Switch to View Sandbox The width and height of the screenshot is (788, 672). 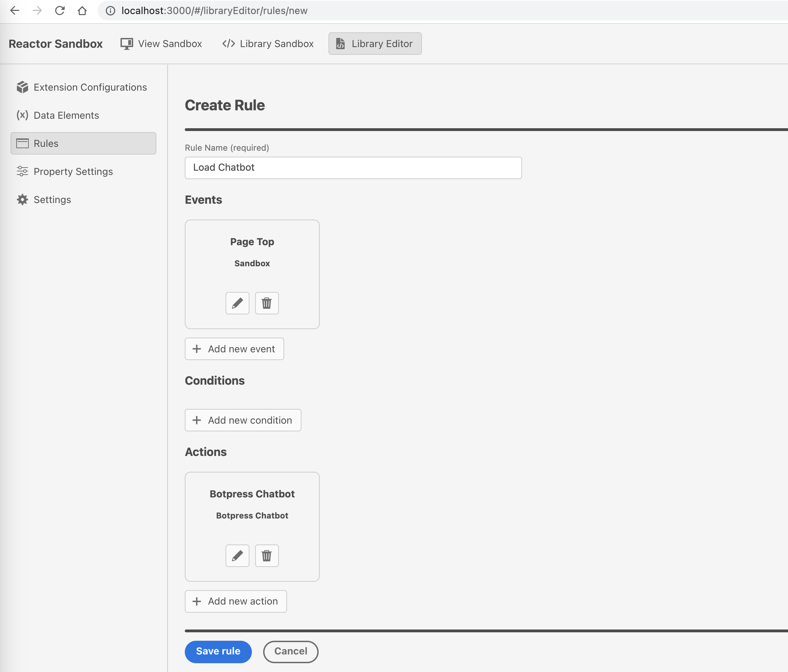[161, 43]
